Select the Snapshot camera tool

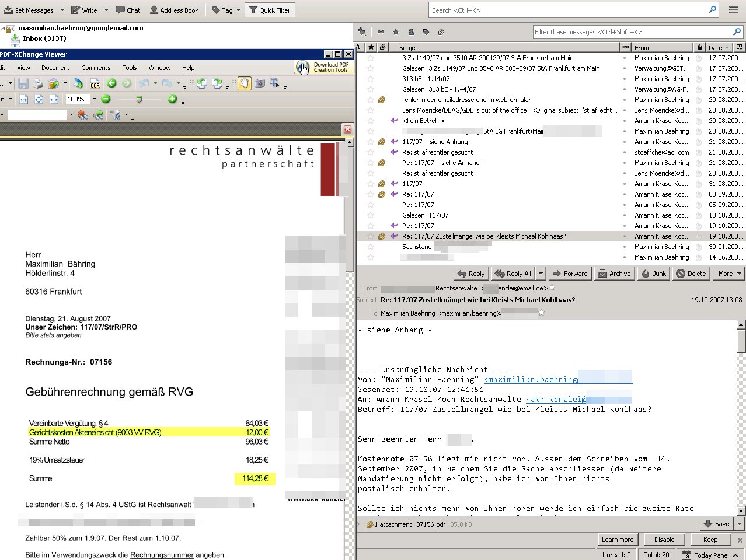[259, 83]
